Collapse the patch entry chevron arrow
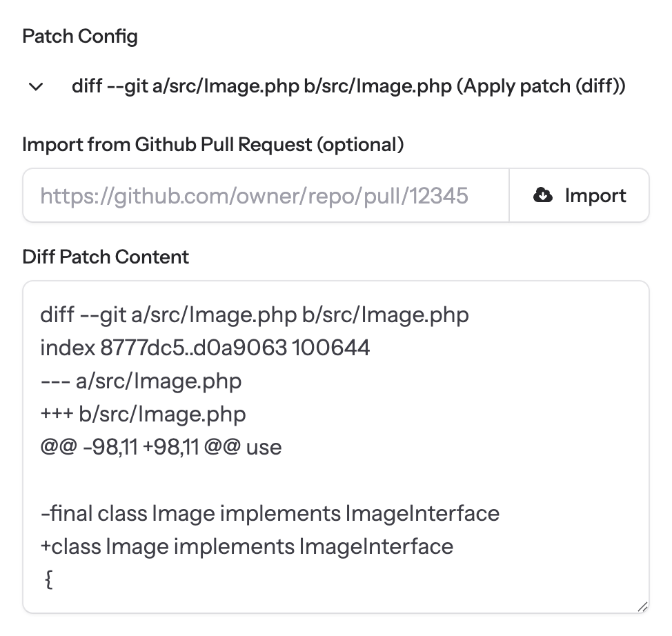This screenshot has height=636, width=672. coord(36,87)
